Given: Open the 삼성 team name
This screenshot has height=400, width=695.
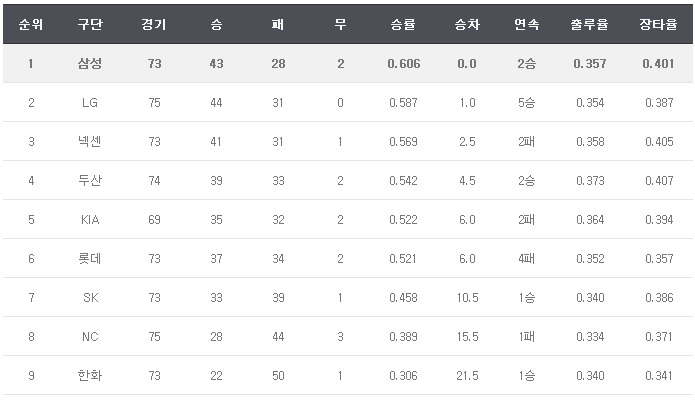Looking at the screenshot, I should point(90,63).
